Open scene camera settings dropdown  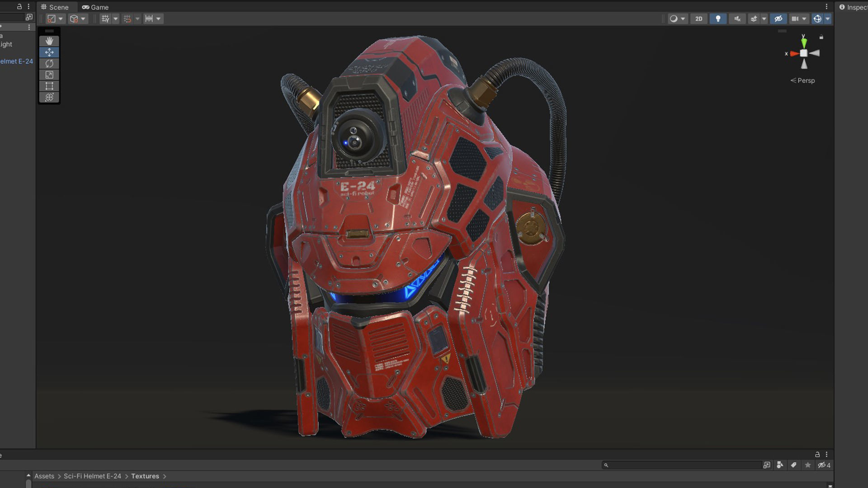tap(798, 19)
